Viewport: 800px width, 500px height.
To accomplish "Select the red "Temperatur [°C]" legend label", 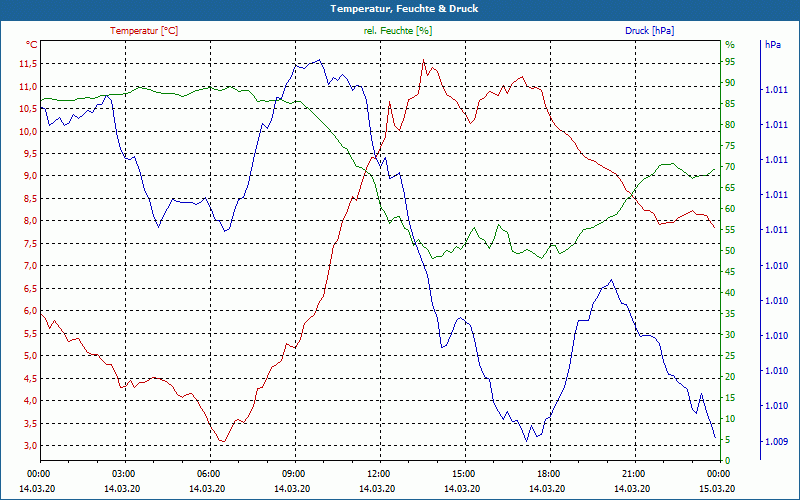I will coord(144,31).
